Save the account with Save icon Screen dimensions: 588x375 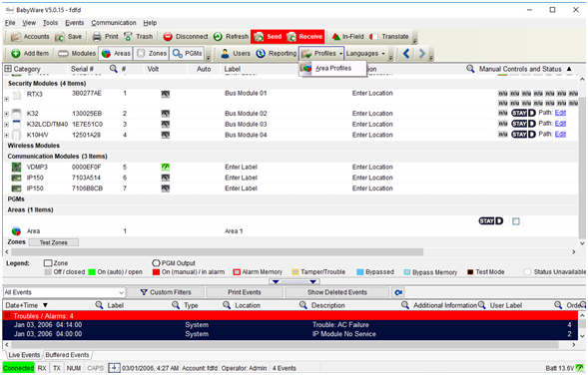tap(69, 37)
